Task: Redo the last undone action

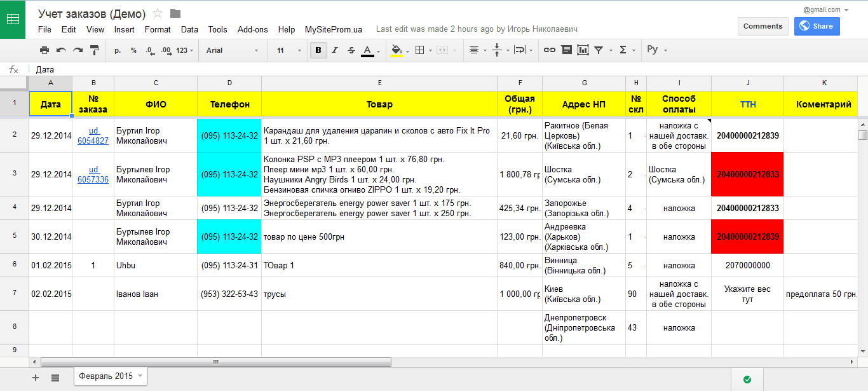Action: tap(78, 50)
